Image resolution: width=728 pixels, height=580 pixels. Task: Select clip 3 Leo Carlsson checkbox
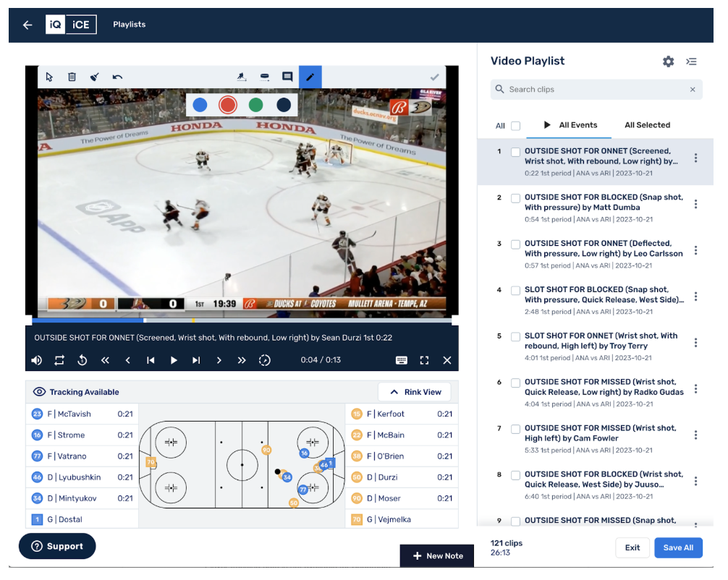tap(515, 244)
